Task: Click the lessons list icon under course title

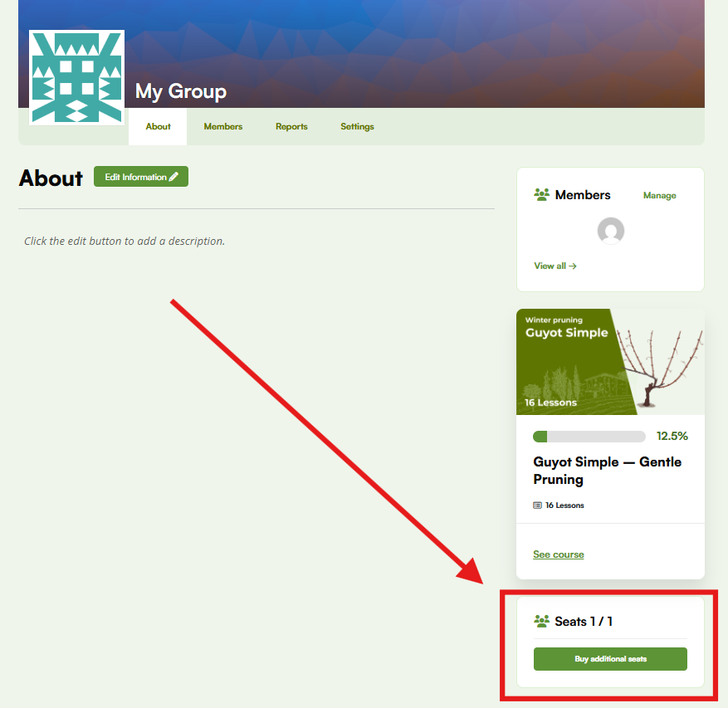Action: coord(537,505)
